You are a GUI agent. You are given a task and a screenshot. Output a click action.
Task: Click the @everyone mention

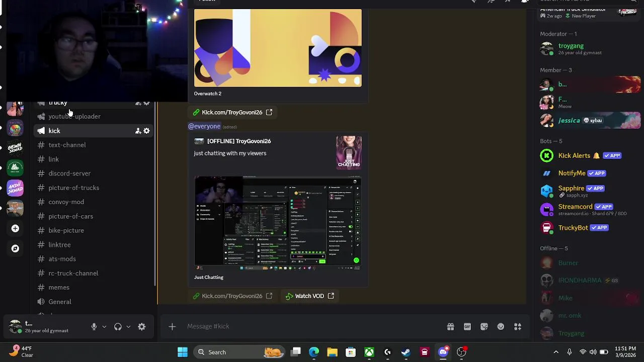[204, 126]
